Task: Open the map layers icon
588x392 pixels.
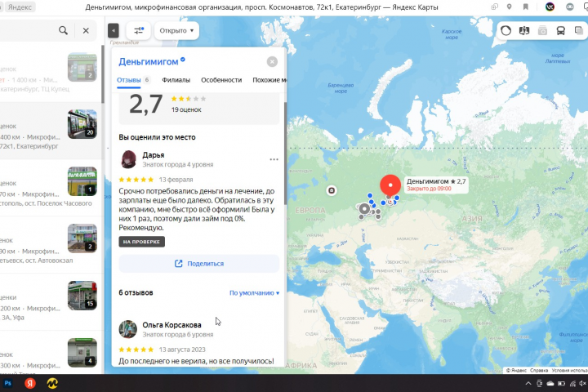Action: (579, 31)
